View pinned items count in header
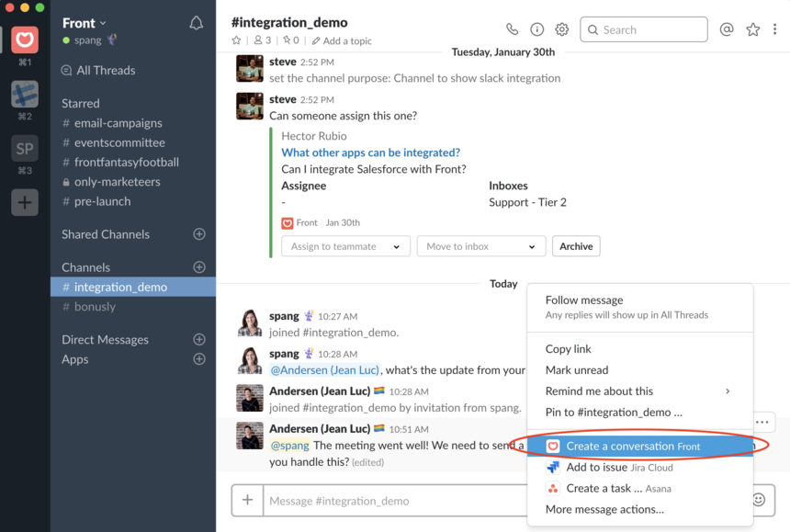The width and height of the screenshot is (790, 532). pos(290,40)
